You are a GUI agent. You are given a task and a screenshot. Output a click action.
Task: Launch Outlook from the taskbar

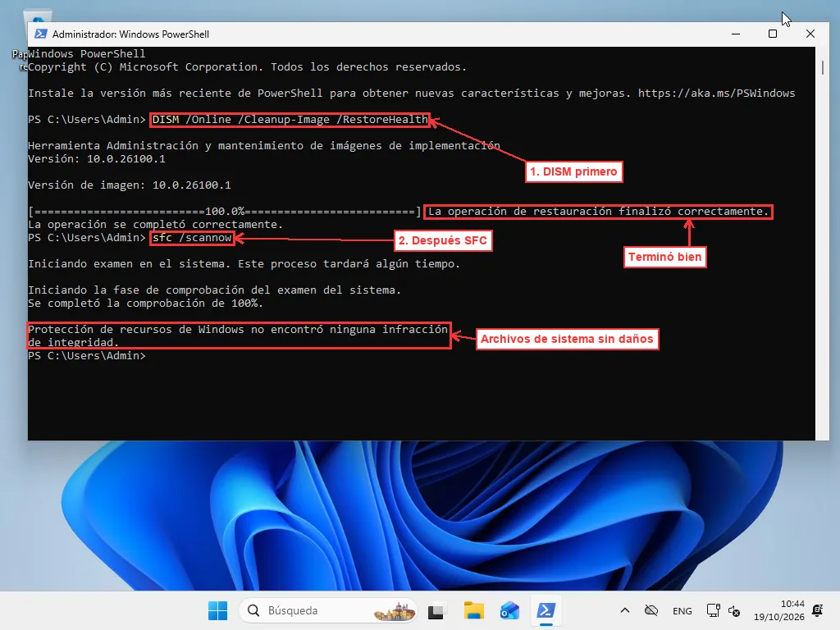509,610
